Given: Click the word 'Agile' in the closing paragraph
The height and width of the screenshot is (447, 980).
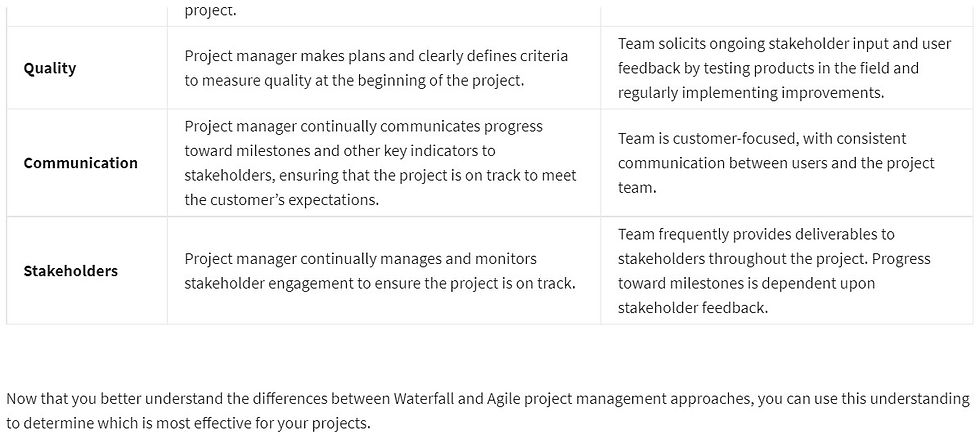Looking at the screenshot, I should click(502, 399).
